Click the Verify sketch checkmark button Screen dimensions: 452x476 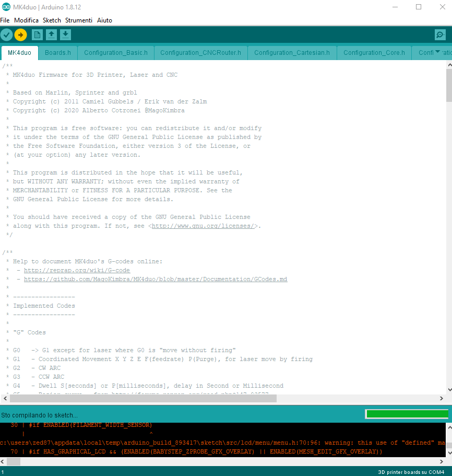7,35
